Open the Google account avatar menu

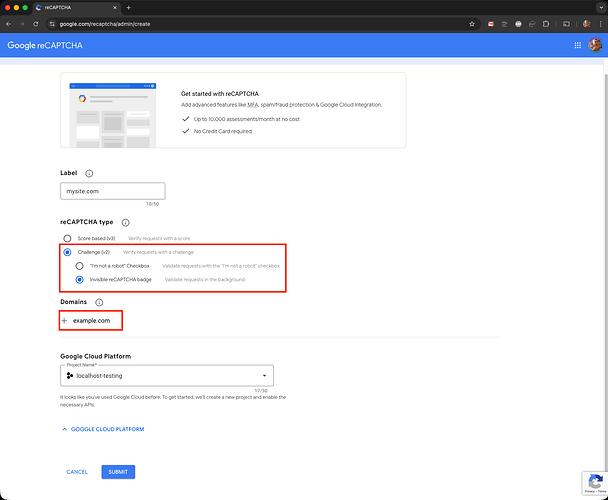[596, 45]
